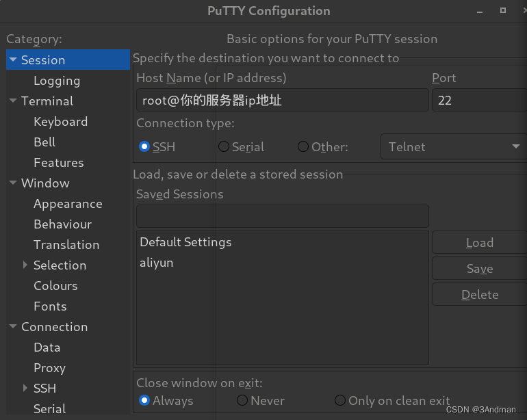Click the Save session button

(x=480, y=268)
